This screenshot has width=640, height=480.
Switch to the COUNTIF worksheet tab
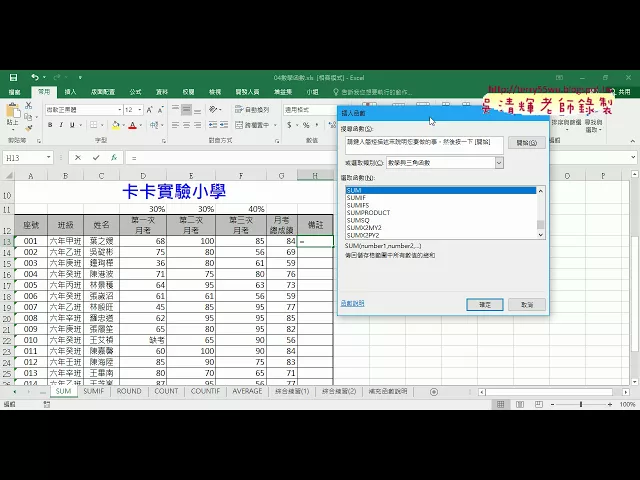tap(205, 391)
